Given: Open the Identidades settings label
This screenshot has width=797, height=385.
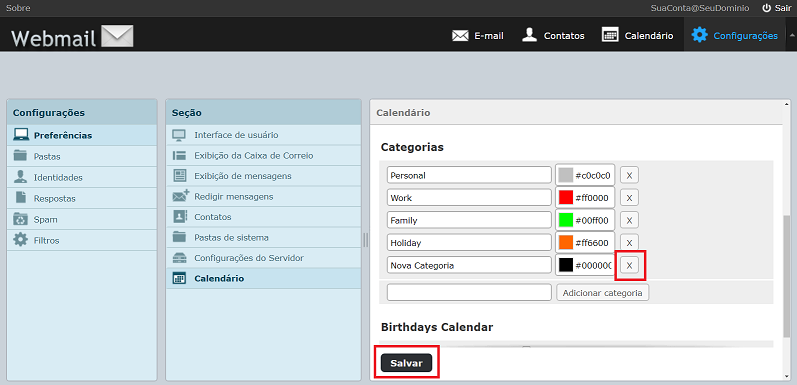Looking at the screenshot, I should (x=58, y=177).
